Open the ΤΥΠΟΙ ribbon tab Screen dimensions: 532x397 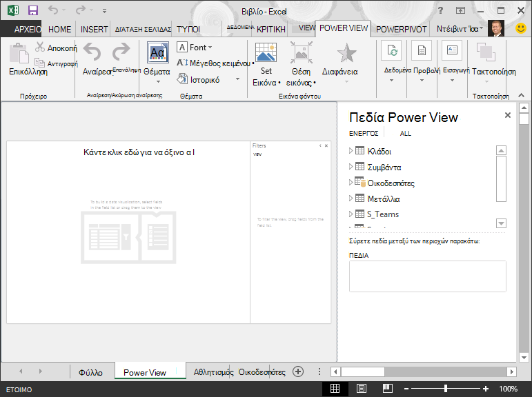(188, 30)
